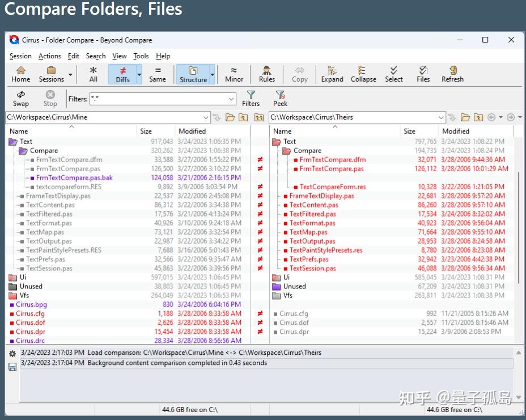Viewport: 526px width, 420px height.
Task: Open the Actions menu
Action: tap(50, 56)
